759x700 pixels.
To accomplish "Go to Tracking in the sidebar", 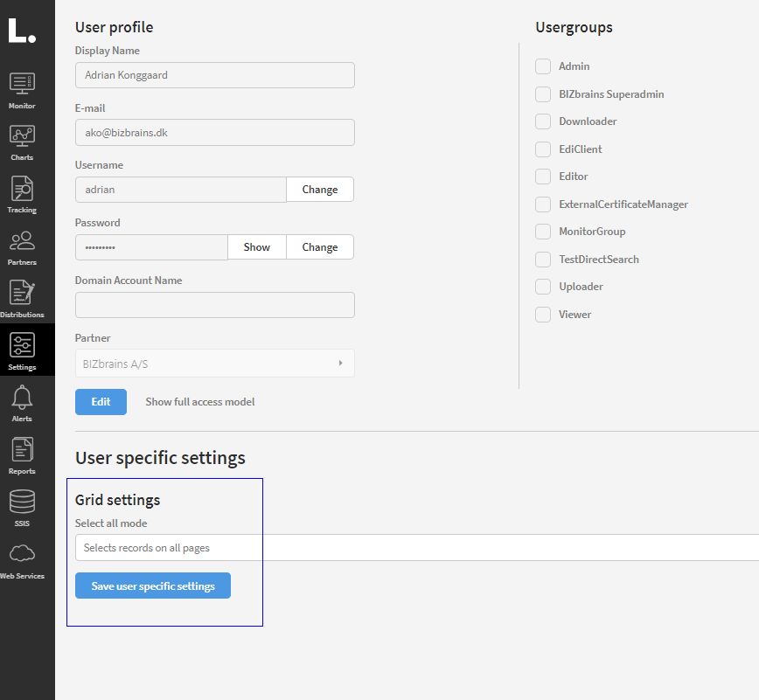I will [x=22, y=189].
